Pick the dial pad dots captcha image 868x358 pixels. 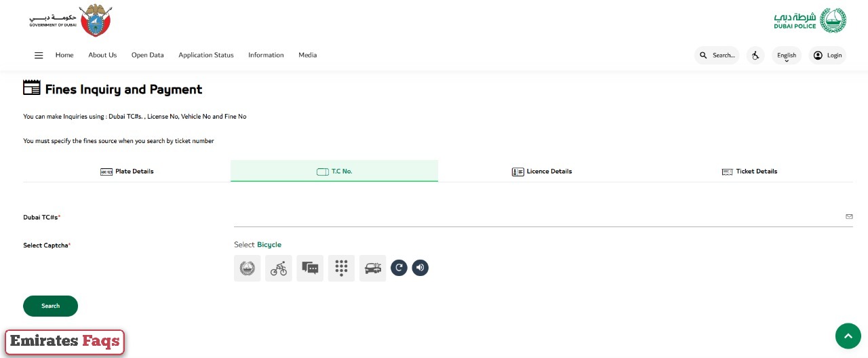coord(341,268)
